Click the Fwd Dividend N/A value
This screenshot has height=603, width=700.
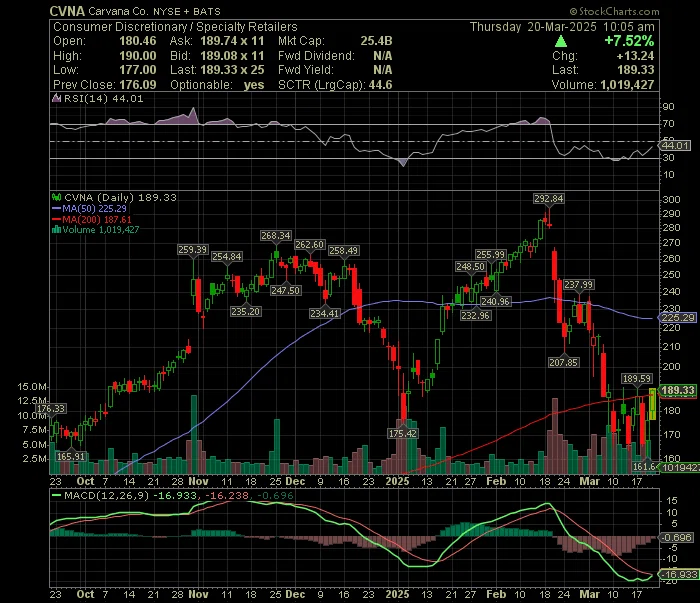pyautogui.click(x=383, y=56)
